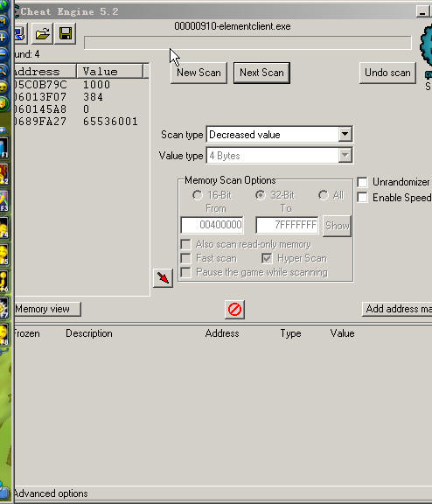Click the red no-entry clear list icon
Image resolution: width=432 pixels, height=504 pixels.
coord(234,310)
